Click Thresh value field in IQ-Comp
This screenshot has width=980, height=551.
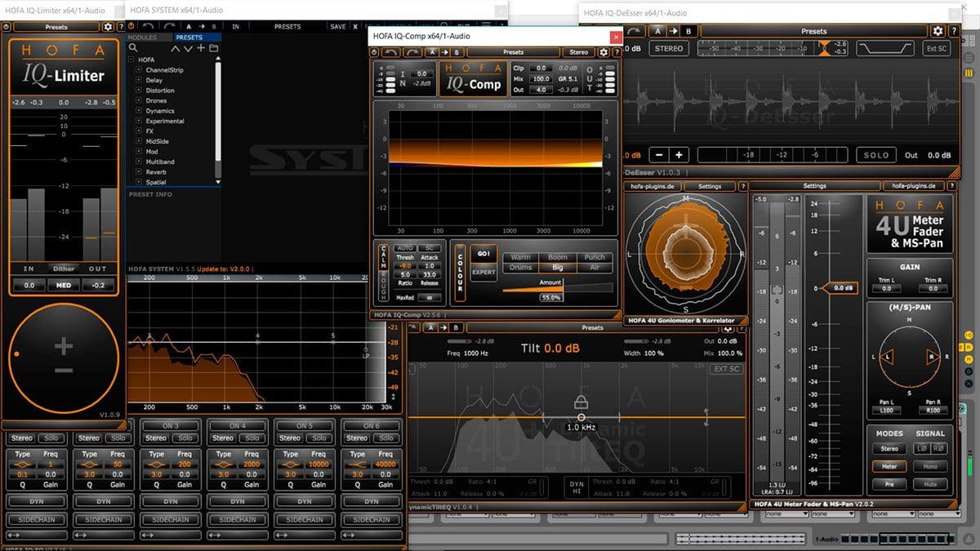pyautogui.click(x=405, y=265)
